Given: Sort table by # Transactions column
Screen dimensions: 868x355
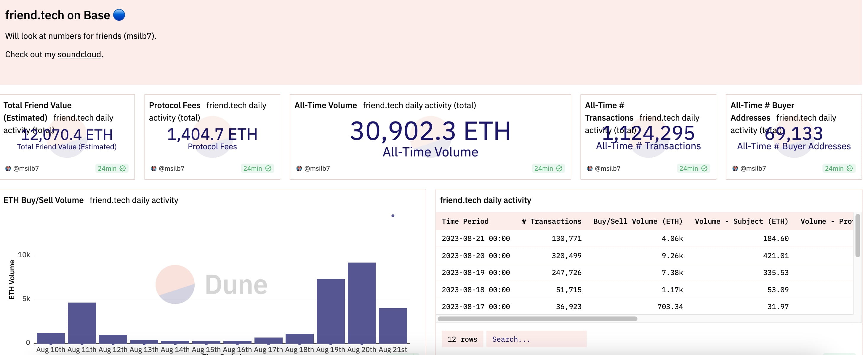Looking at the screenshot, I should coord(551,221).
